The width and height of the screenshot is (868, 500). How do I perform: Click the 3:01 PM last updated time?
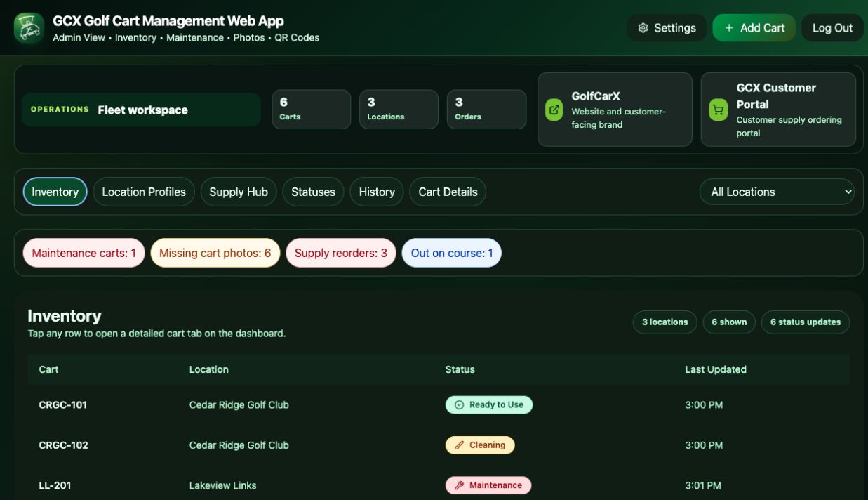click(703, 485)
